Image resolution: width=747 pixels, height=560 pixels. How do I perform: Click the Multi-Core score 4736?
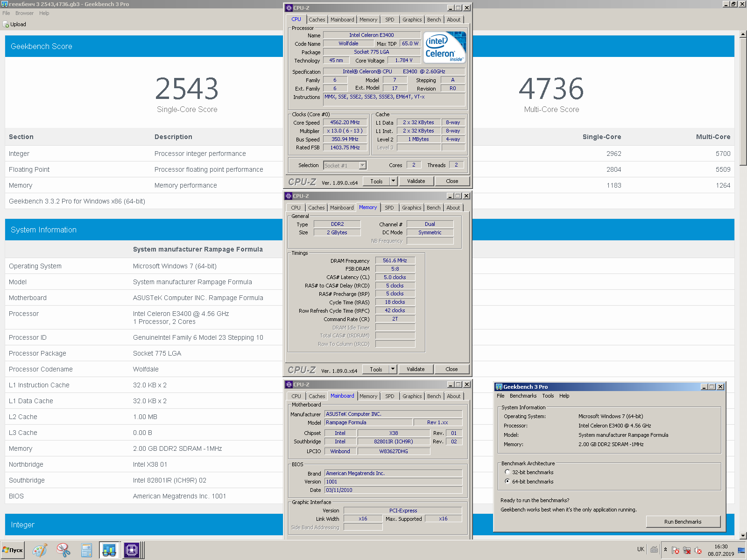pos(551,89)
